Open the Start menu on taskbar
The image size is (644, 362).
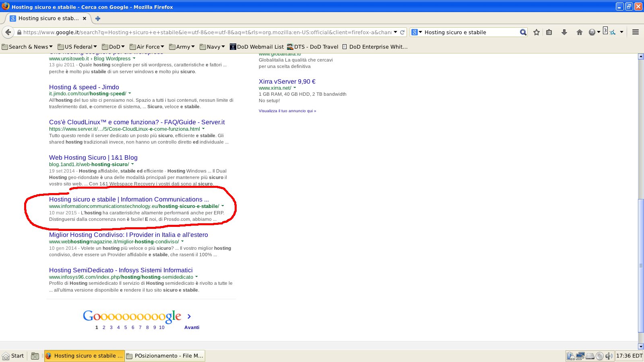[x=13, y=356]
